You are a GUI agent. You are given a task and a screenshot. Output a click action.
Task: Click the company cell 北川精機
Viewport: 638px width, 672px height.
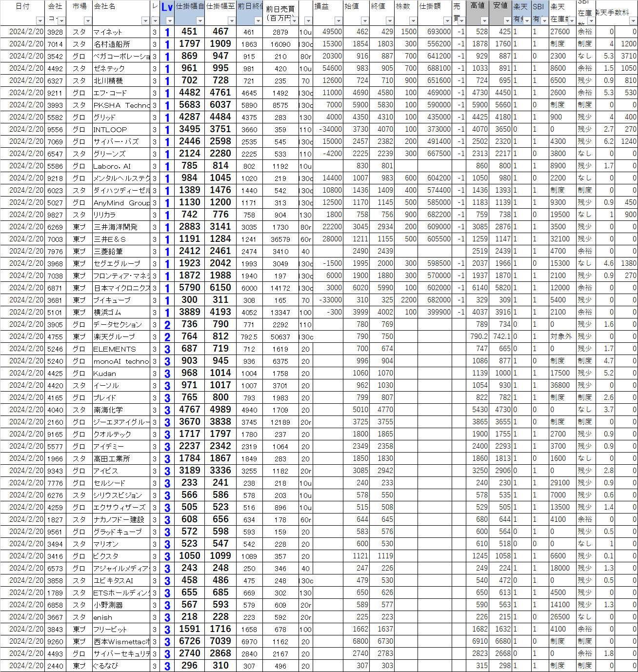(121, 80)
